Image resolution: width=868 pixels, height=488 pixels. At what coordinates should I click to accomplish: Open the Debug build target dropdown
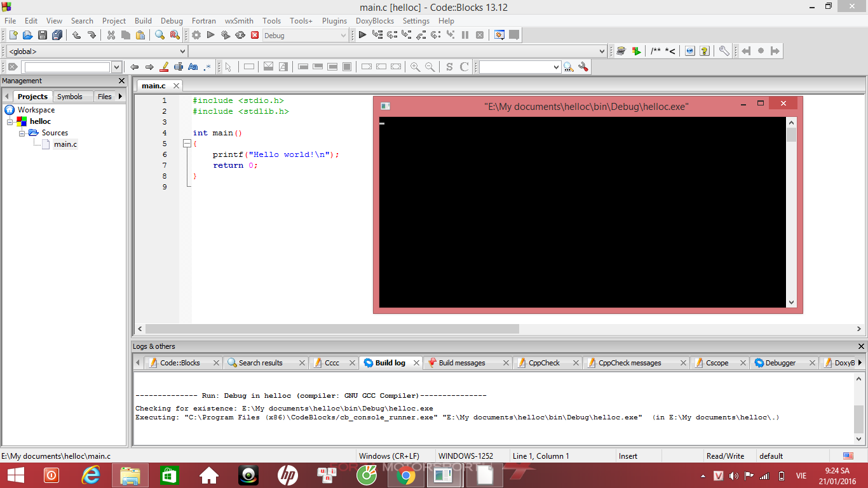(x=306, y=36)
